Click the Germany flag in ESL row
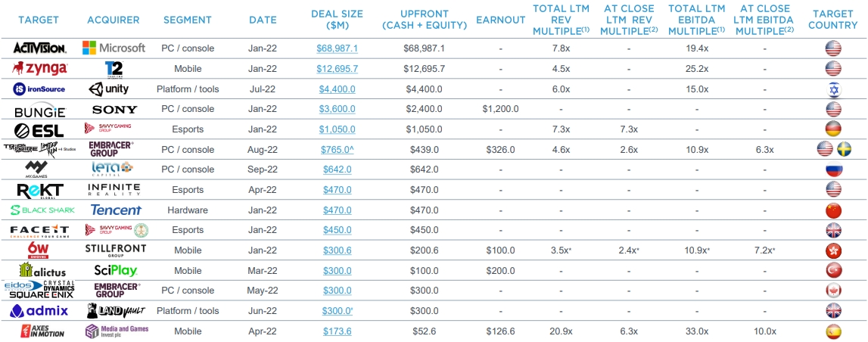 point(834,129)
